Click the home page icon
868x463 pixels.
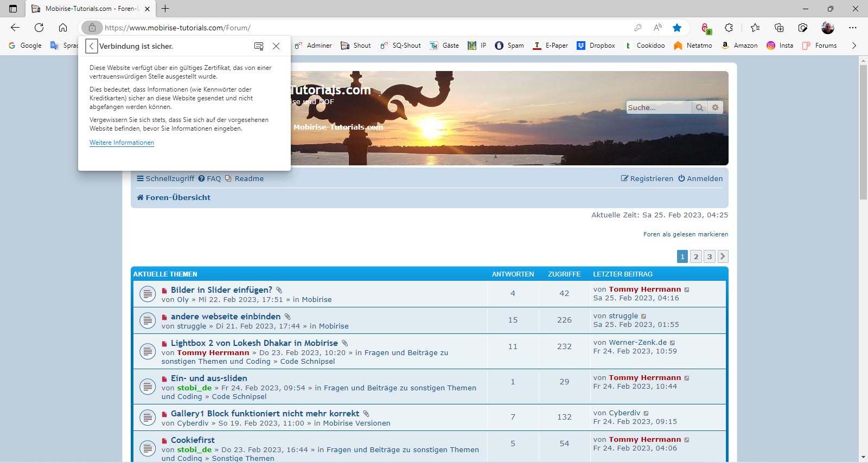(63, 28)
